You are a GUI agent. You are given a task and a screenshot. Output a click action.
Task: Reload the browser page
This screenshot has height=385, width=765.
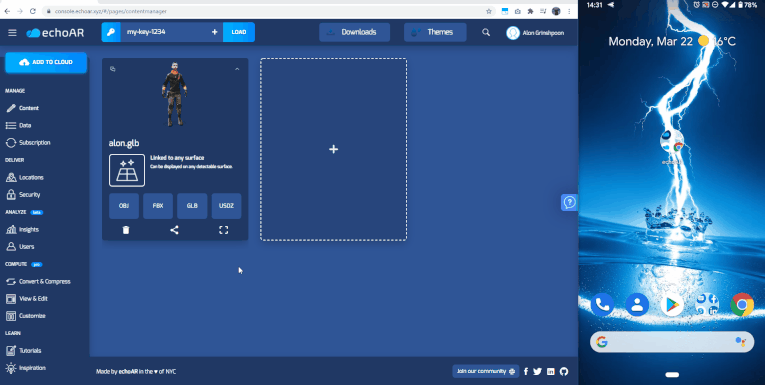(32, 11)
